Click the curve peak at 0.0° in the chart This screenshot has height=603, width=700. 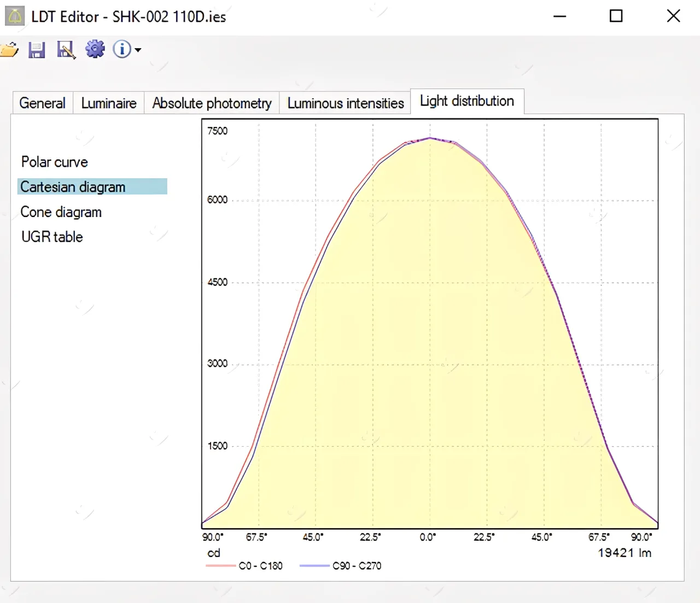click(x=430, y=138)
